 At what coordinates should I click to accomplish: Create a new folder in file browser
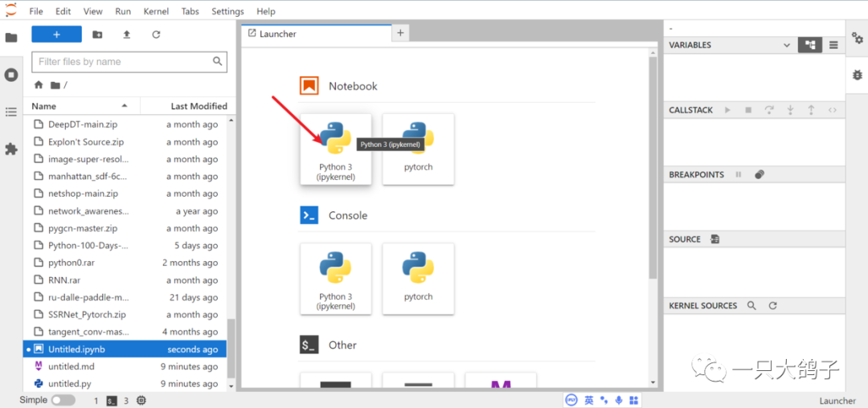[x=97, y=35]
